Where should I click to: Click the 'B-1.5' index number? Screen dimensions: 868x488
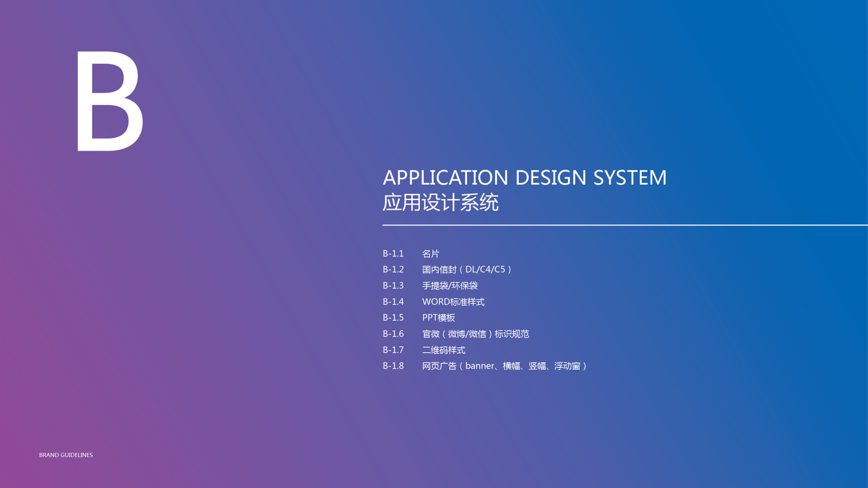click(x=393, y=318)
